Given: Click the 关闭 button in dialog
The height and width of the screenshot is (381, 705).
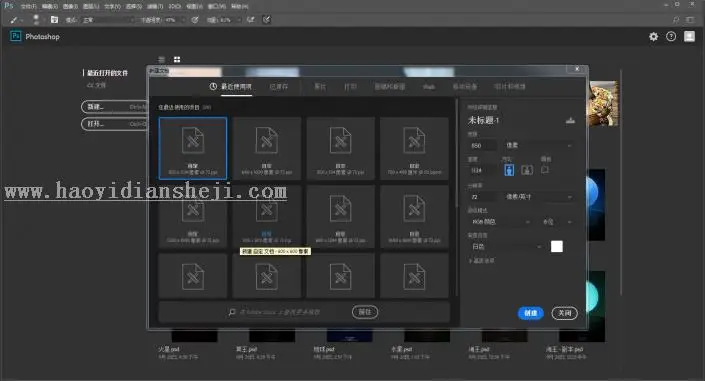Looking at the screenshot, I should [x=564, y=313].
